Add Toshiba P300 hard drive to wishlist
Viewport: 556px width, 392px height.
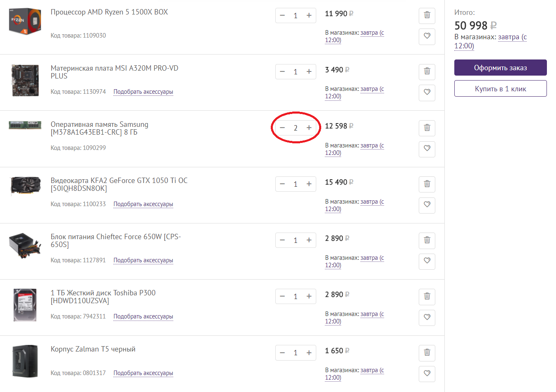coord(427,317)
